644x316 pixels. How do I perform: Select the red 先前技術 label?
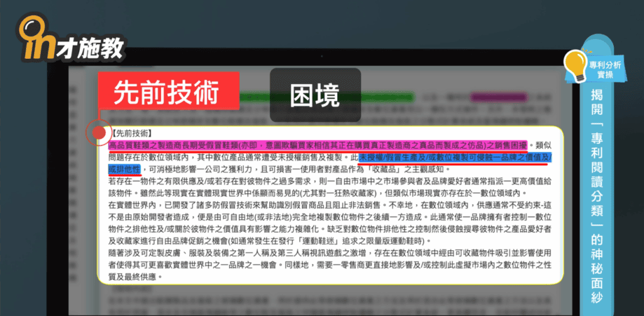168,92
